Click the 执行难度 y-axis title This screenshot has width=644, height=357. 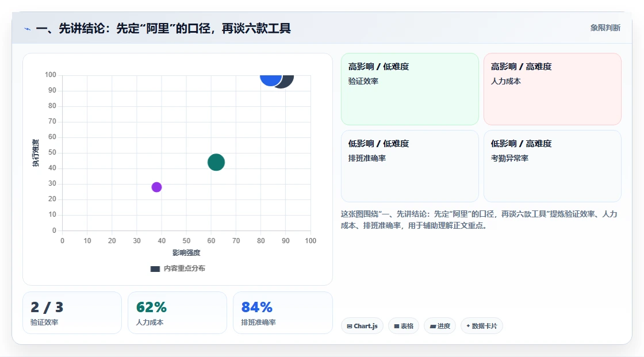[x=36, y=153]
